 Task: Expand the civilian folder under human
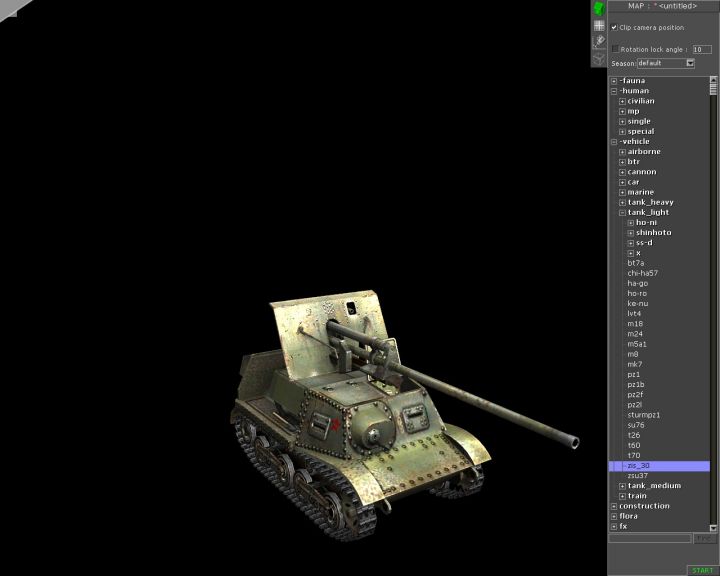622,101
